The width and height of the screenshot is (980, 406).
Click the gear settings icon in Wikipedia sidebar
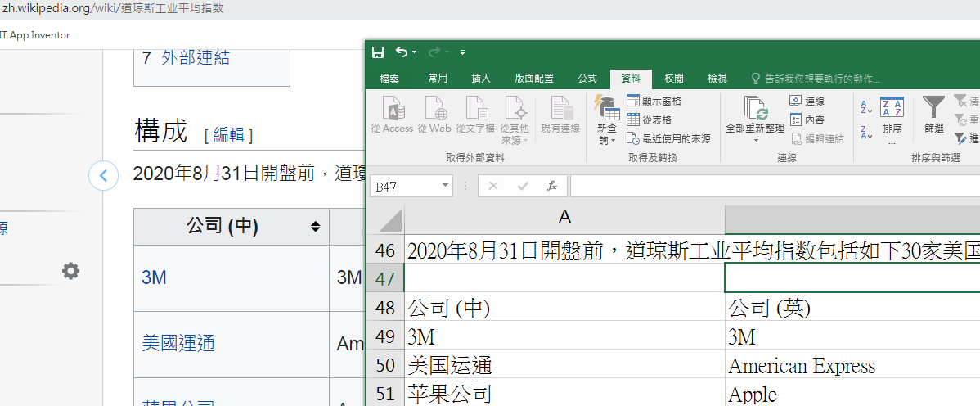coord(70,271)
